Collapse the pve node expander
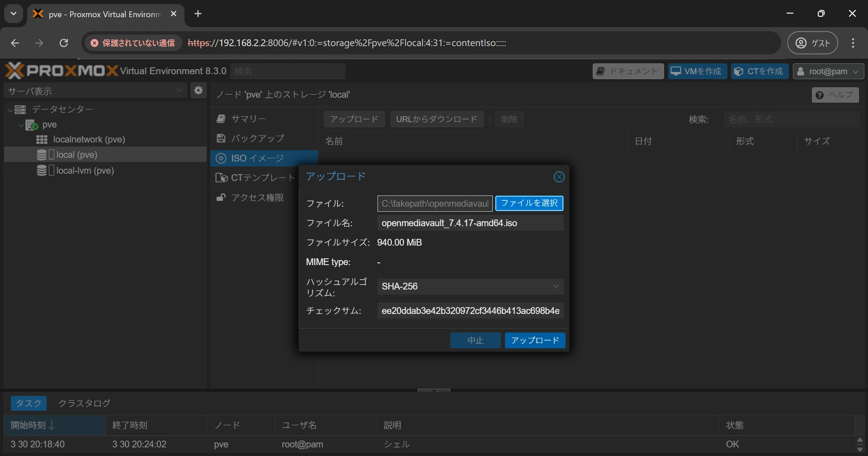Screen dimensions: 868x456 click(x=21, y=125)
